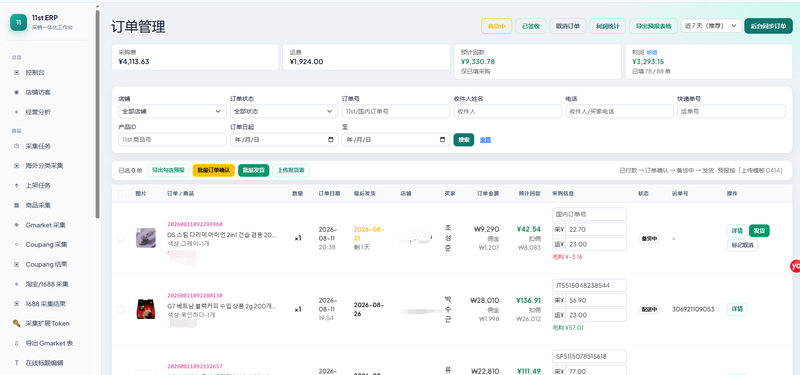Viewport: 800px width, 375px height.
Task: Click 国内订单号 field in first order row
Action: point(589,214)
